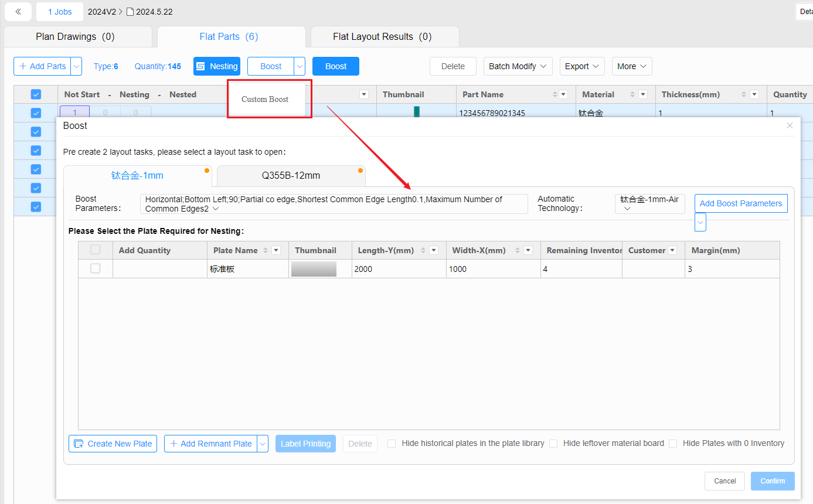
Task: Open the Automatic Technology dropdown
Action: (x=650, y=204)
